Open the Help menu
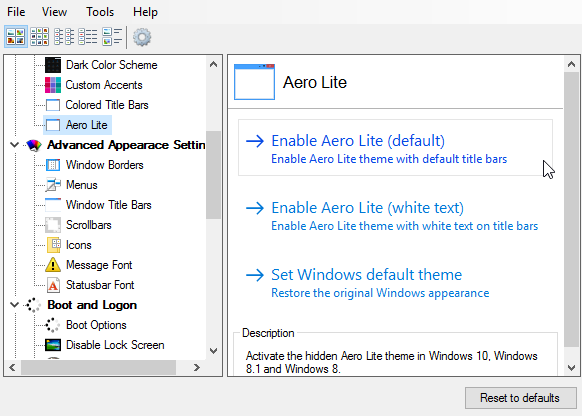This screenshot has height=416, width=582. (x=145, y=12)
